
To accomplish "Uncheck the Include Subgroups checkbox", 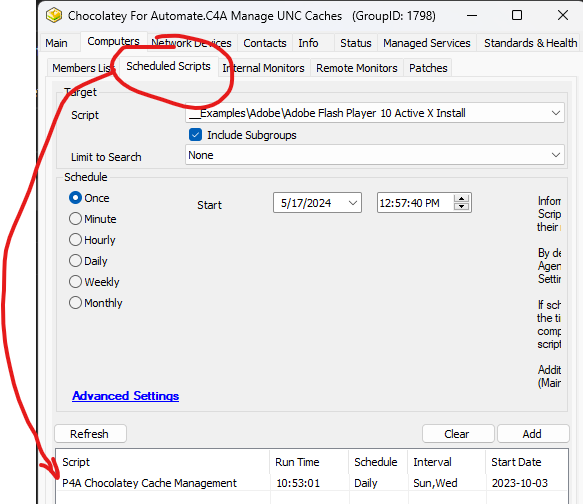I will (196, 135).
